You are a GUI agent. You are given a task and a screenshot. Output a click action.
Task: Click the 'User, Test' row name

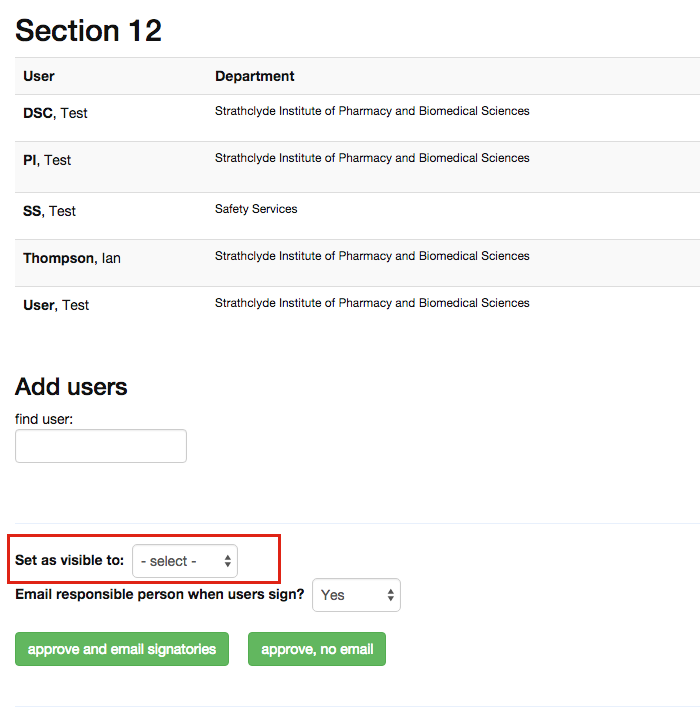click(x=56, y=305)
